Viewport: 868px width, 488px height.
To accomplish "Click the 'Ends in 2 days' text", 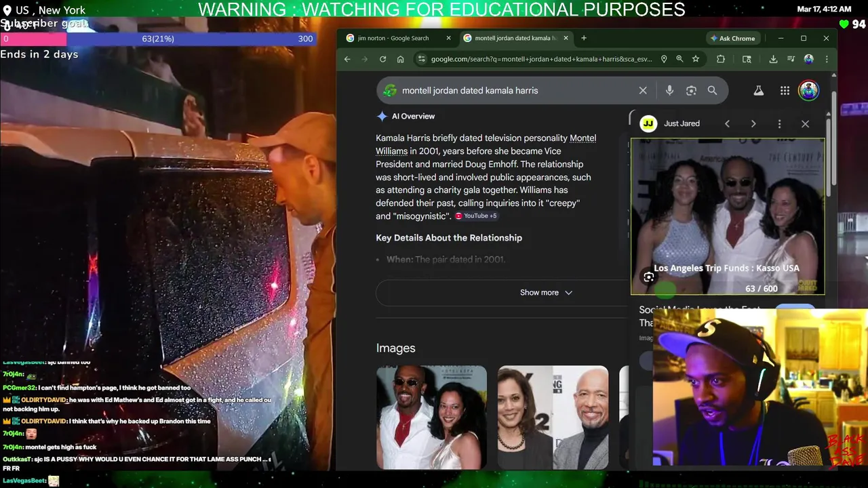I will 39,54.
